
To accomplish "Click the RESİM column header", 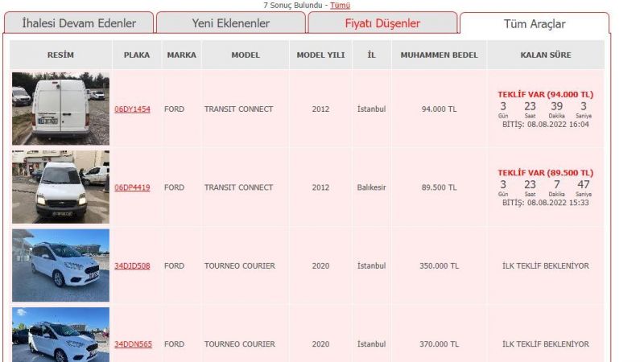I will point(61,55).
